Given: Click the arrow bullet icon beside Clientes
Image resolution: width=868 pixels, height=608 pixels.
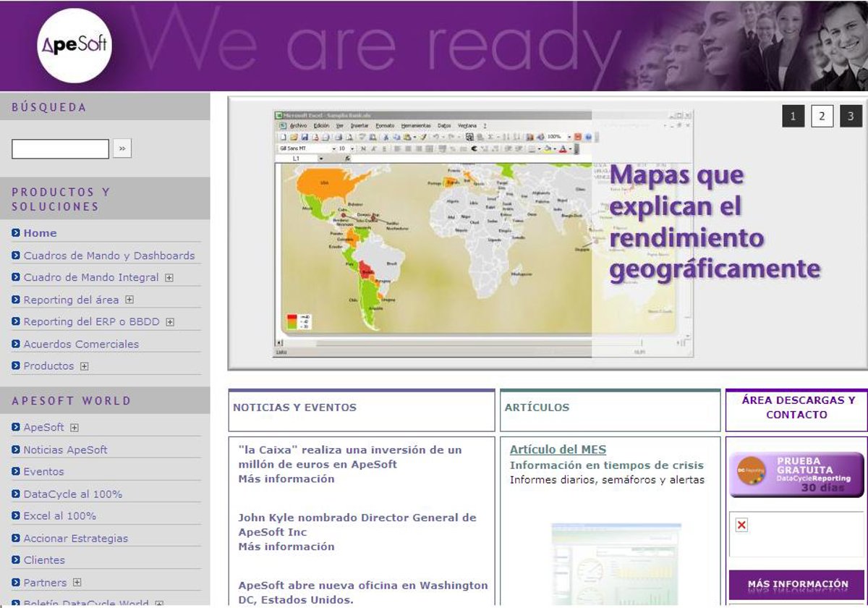Looking at the screenshot, I should pos(16,560).
